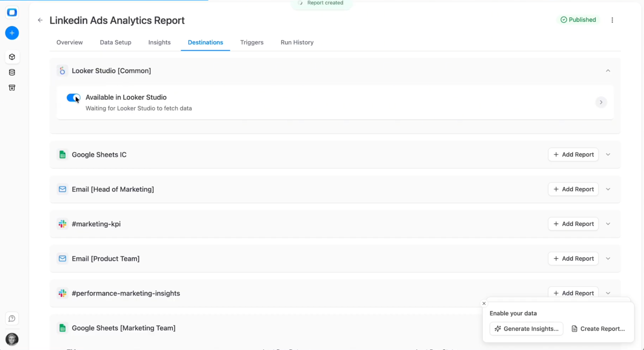Click the Published status badge

(578, 20)
